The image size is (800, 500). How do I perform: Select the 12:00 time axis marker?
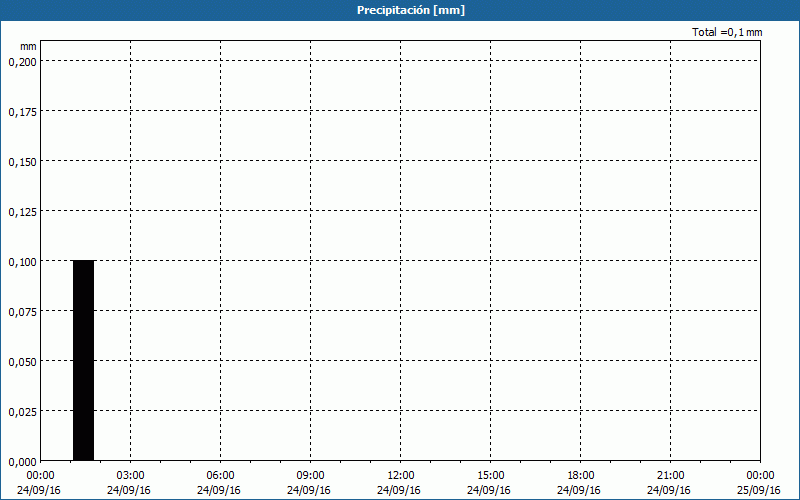click(x=401, y=475)
